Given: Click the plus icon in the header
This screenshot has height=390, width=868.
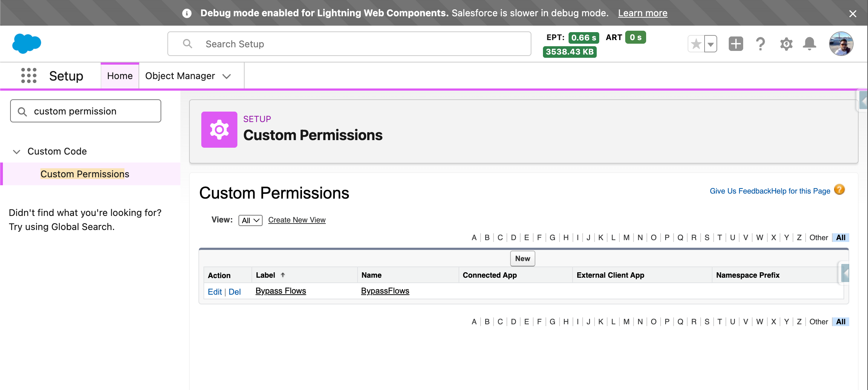Looking at the screenshot, I should 736,44.
